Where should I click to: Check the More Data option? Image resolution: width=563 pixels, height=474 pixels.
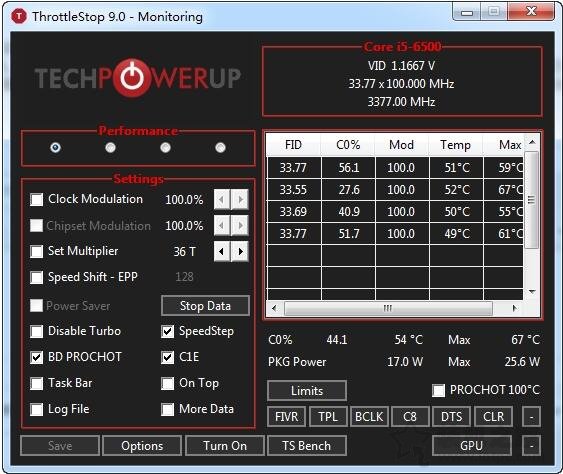tap(168, 409)
